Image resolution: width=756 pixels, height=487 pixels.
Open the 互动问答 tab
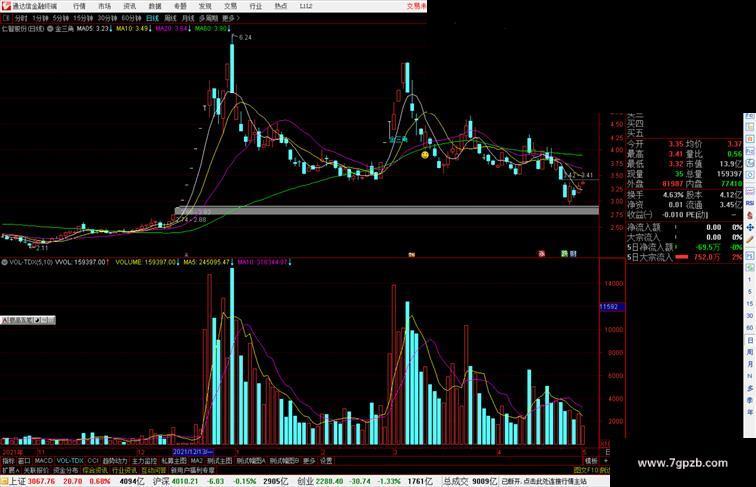(x=154, y=470)
